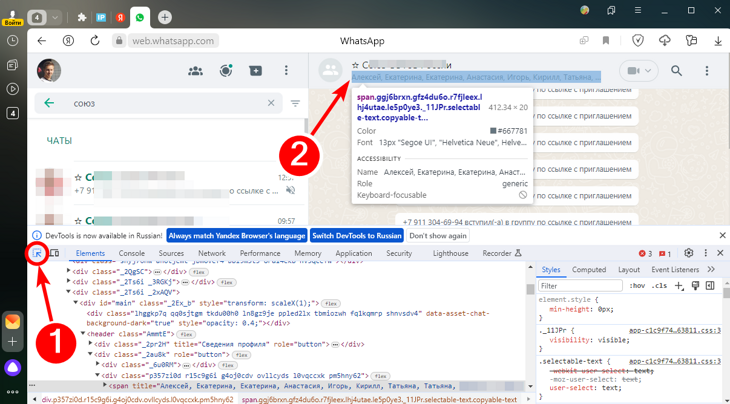Expand the div class _2QgSC node

pyautogui.click(x=69, y=271)
